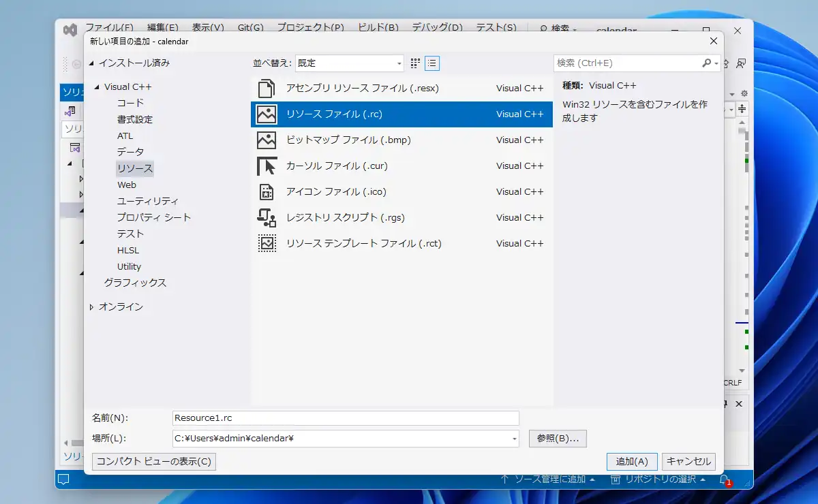Click the キャンセル button
This screenshot has height=504, width=818.
tap(688, 461)
